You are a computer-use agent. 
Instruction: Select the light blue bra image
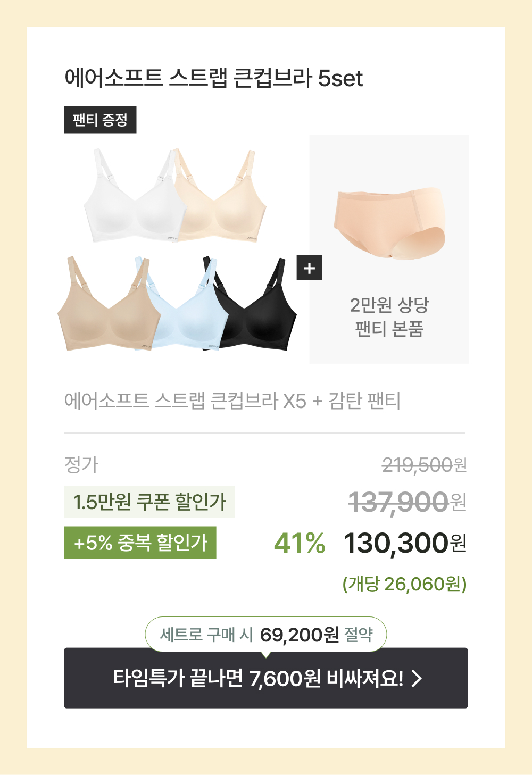pos(184,304)
